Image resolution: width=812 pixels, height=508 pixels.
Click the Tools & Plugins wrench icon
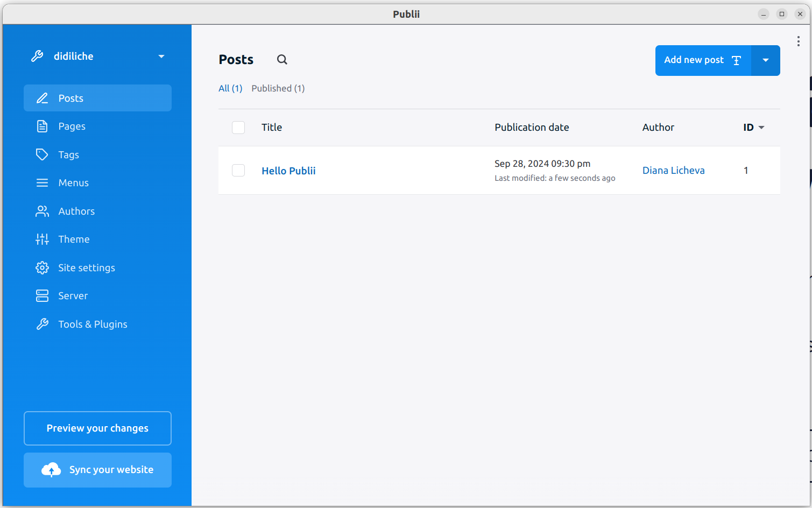(x=42, y=324)
